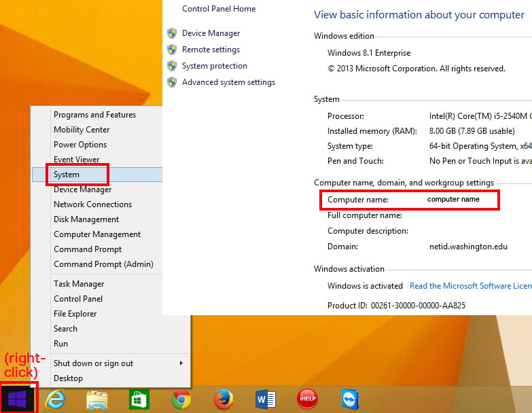Click shield icon beside Remote settings
The width and height of the screenshot is (532, 413).
point(172,50)
